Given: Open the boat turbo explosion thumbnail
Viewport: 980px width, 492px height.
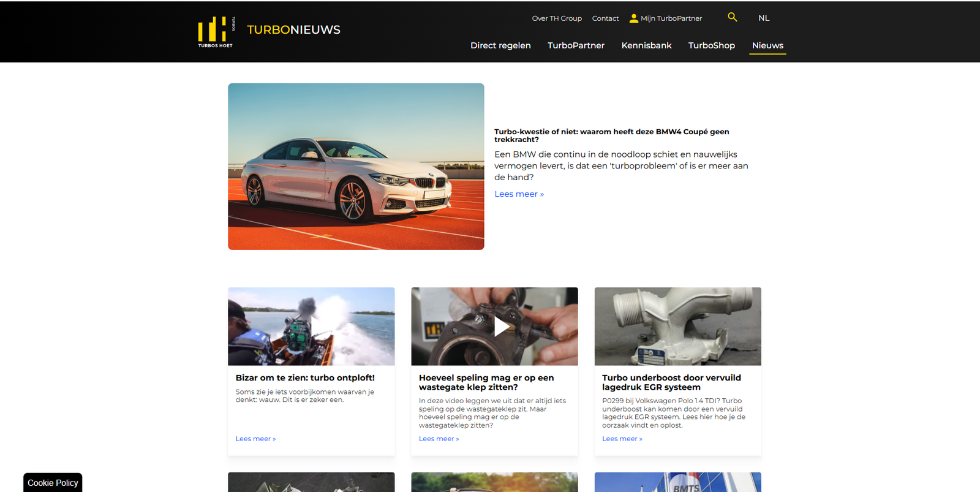Looking at the screenshot, I should pyautogui.click(x=311, y=327).
